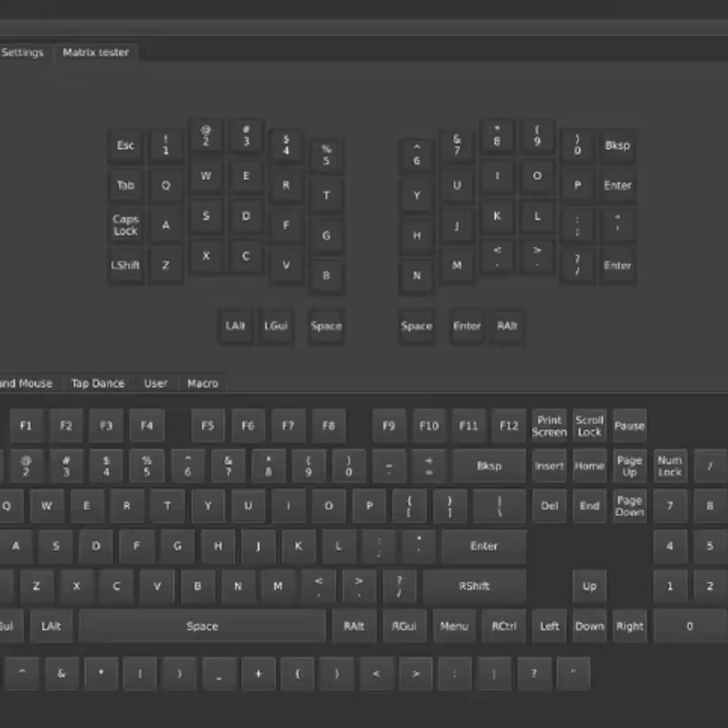This screenshot has width=728, height=728.
Task: Click the LShift key on split keyboard
Action: 126,265
